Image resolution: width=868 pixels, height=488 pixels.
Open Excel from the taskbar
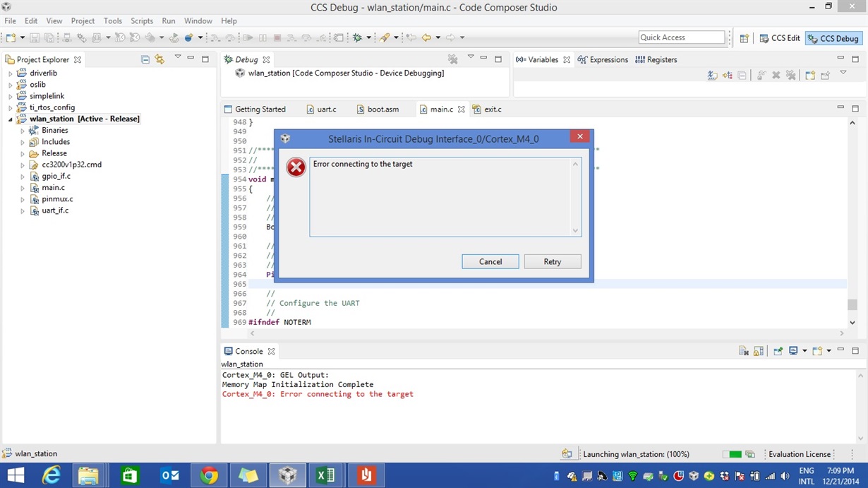tap(326, 475)
